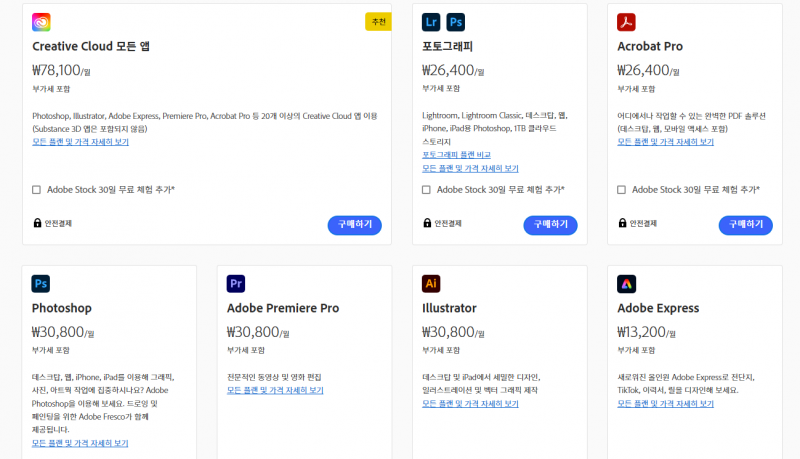Open 모든 플랜 및 가격 link under Illustrator
The height and width of the screenshot is (459, 800).
(x=470, y=403)
